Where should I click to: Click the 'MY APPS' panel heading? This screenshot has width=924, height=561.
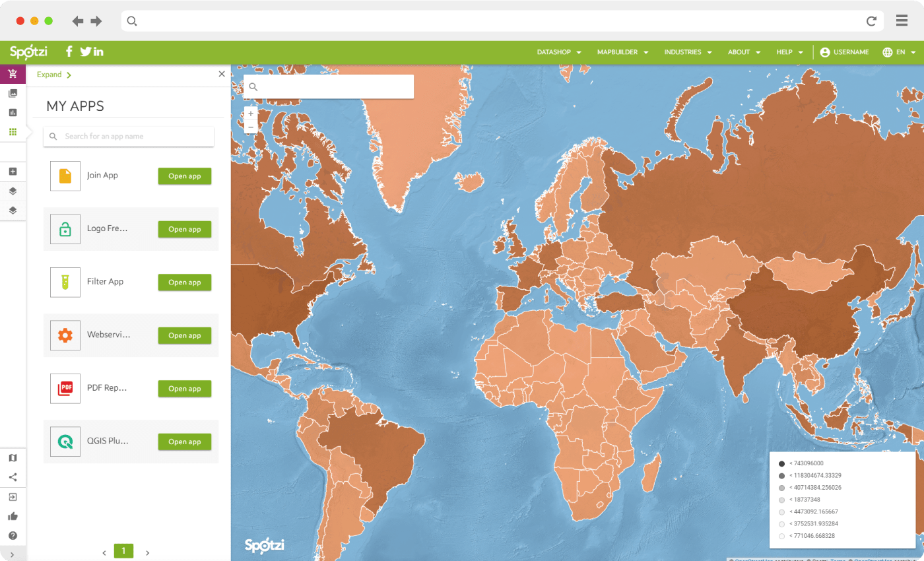click(75, 106)
